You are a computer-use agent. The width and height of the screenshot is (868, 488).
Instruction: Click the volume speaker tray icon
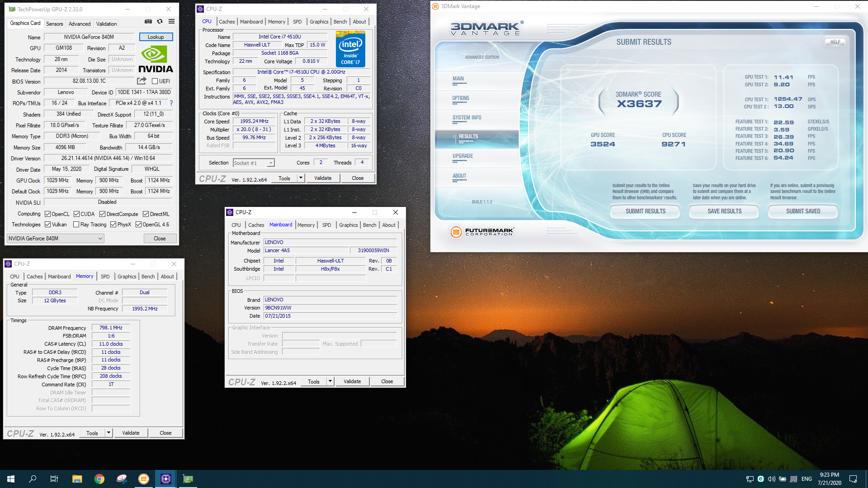point(771,479)
